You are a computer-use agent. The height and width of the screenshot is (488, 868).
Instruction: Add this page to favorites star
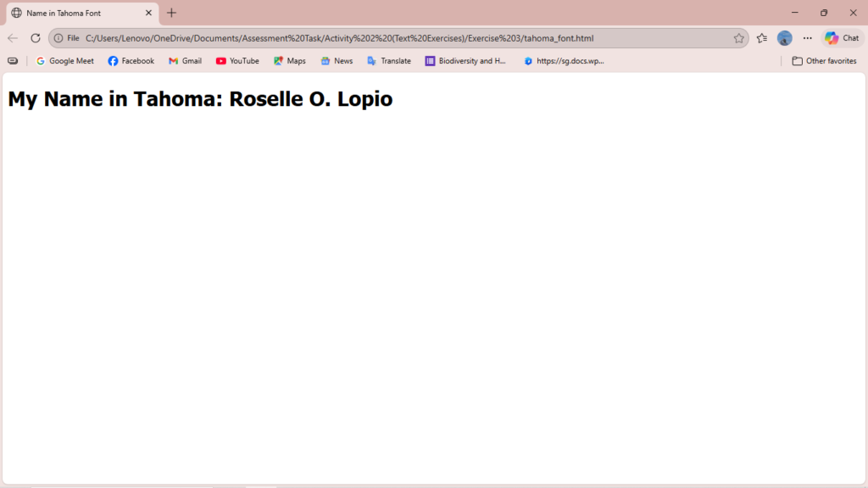[738, 38]
